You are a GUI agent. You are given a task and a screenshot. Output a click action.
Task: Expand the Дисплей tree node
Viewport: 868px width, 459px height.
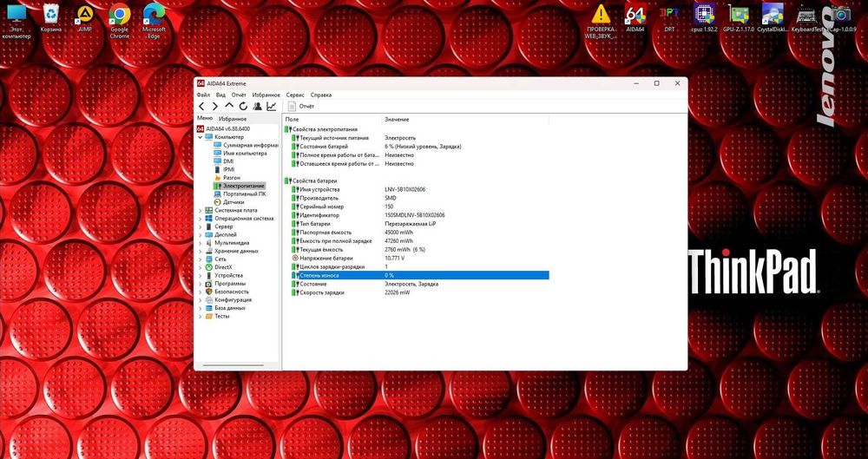pos(201,235)
